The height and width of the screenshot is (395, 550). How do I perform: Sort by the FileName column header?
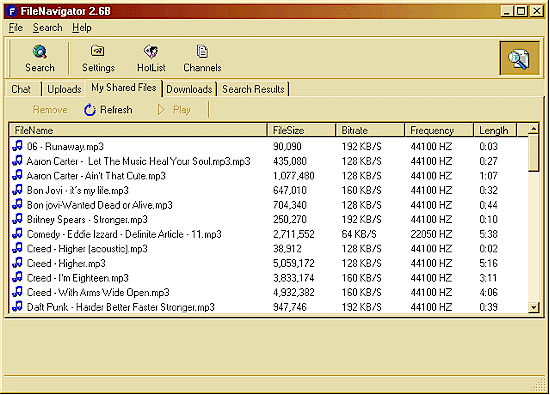138,130
